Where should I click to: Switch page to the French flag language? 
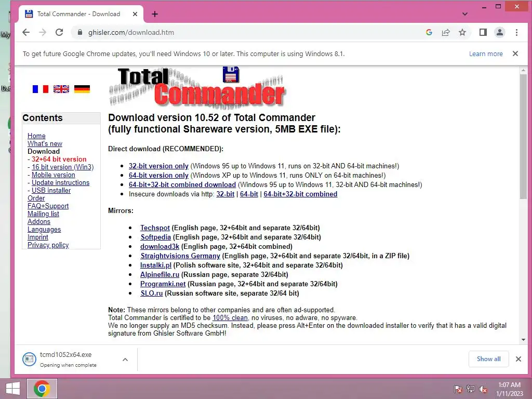[41, 89]
